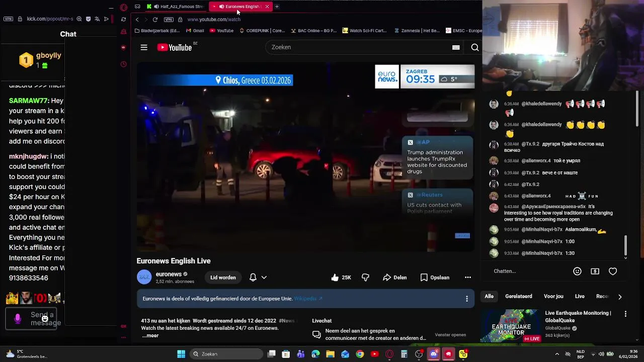Share video with the Delen button

pos(394,278)
